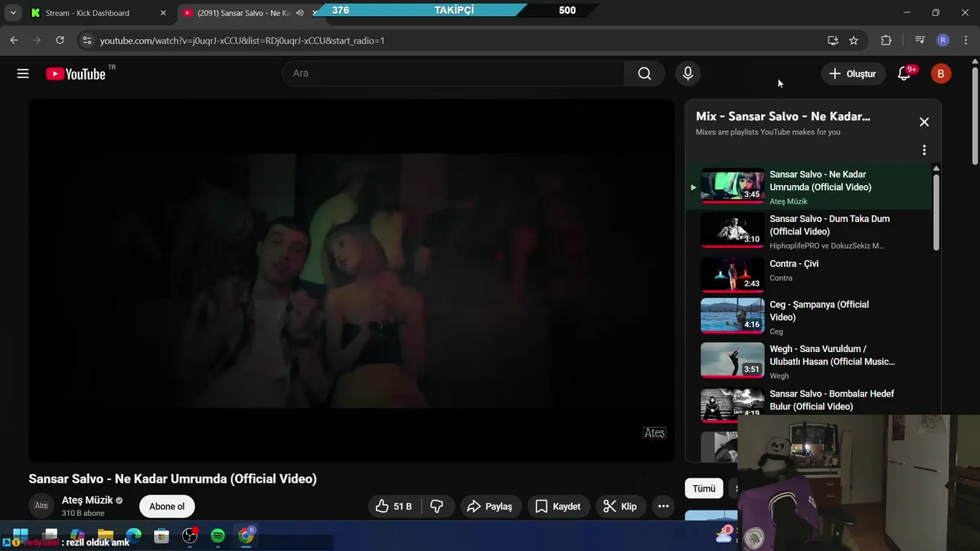Open the Chrome three-dot menu

pyautogui.click(x=965, y=41)
